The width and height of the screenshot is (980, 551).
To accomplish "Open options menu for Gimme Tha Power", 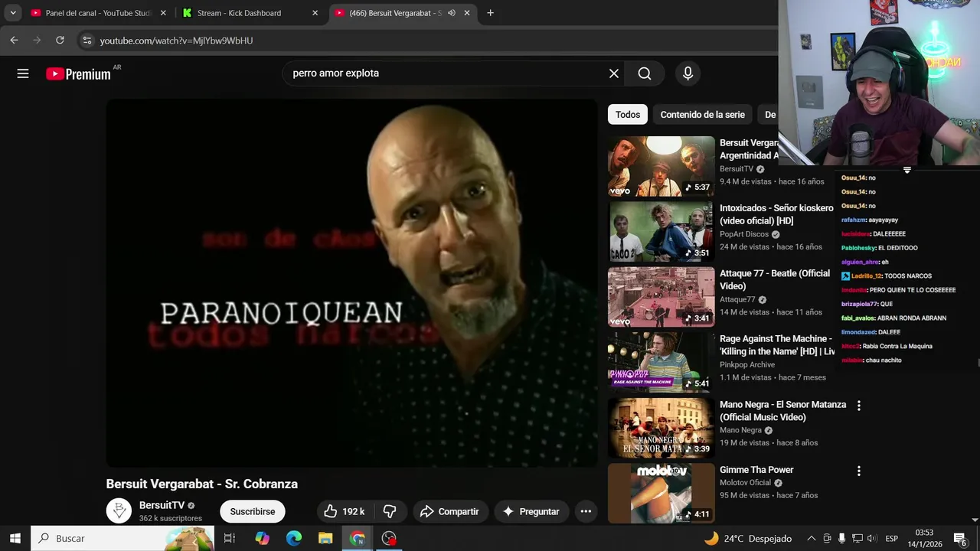I will click(858, 471).
